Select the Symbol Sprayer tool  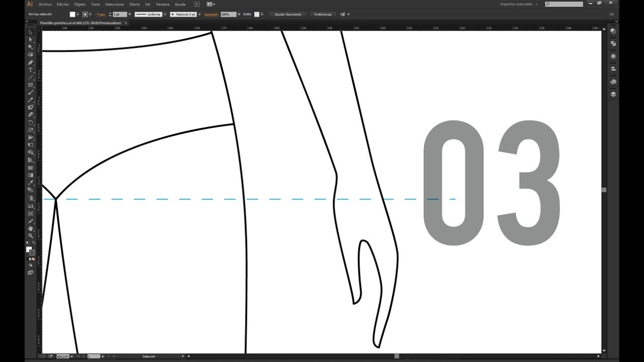31,198
